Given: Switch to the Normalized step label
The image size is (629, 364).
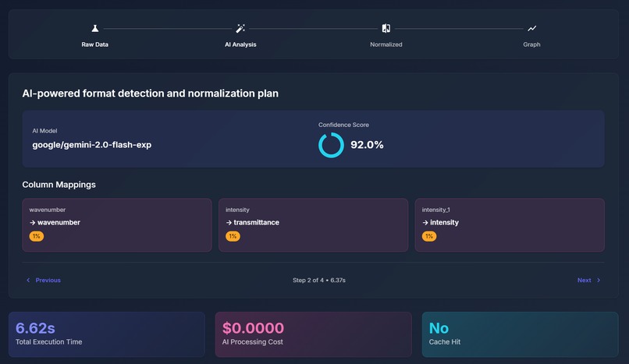Looking at the screenshot, I should (x=386, y=44).
